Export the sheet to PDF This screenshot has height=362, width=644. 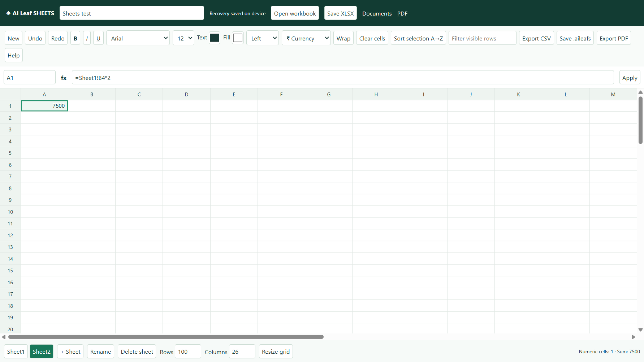[x=614, y=38]
